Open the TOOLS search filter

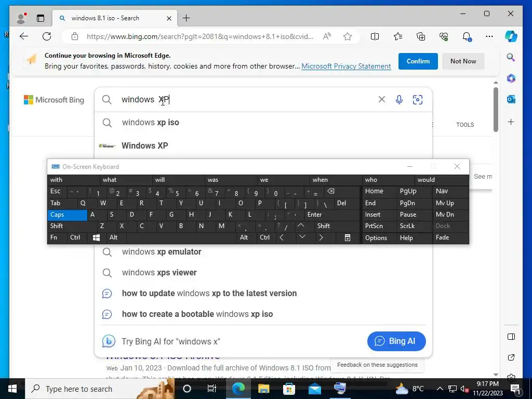coord(465,125)
